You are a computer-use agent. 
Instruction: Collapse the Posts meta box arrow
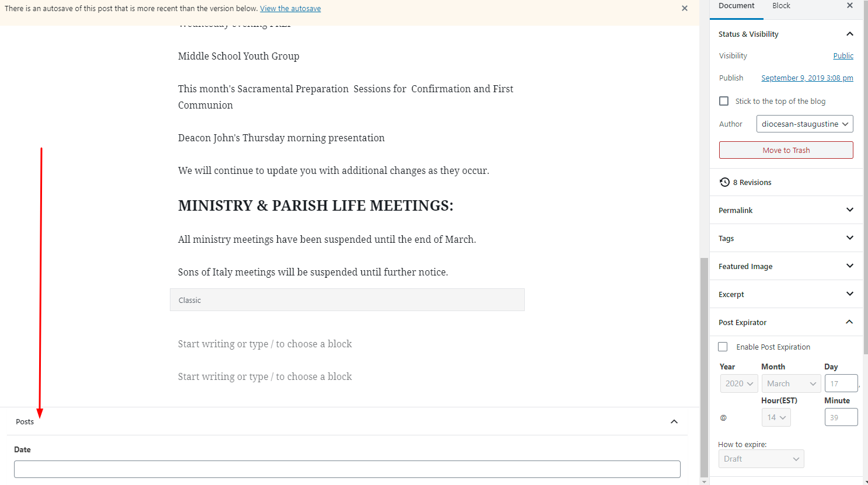(674, 421)
